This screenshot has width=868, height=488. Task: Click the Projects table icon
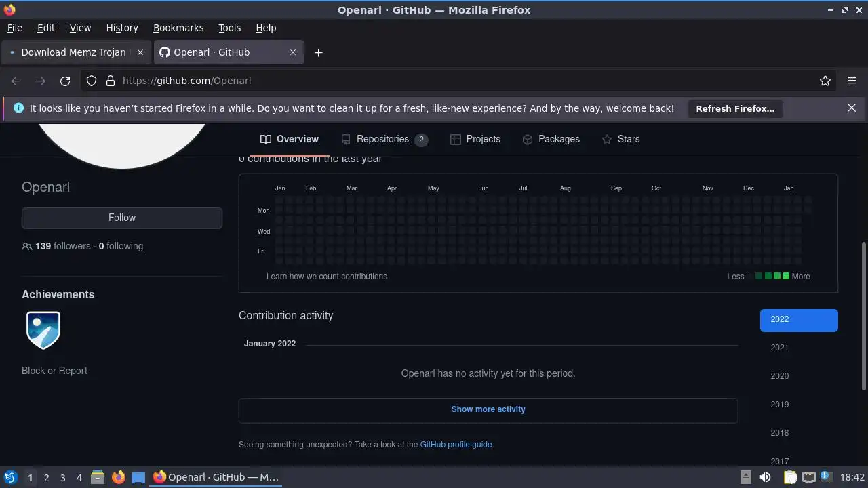tap(456, 139)
